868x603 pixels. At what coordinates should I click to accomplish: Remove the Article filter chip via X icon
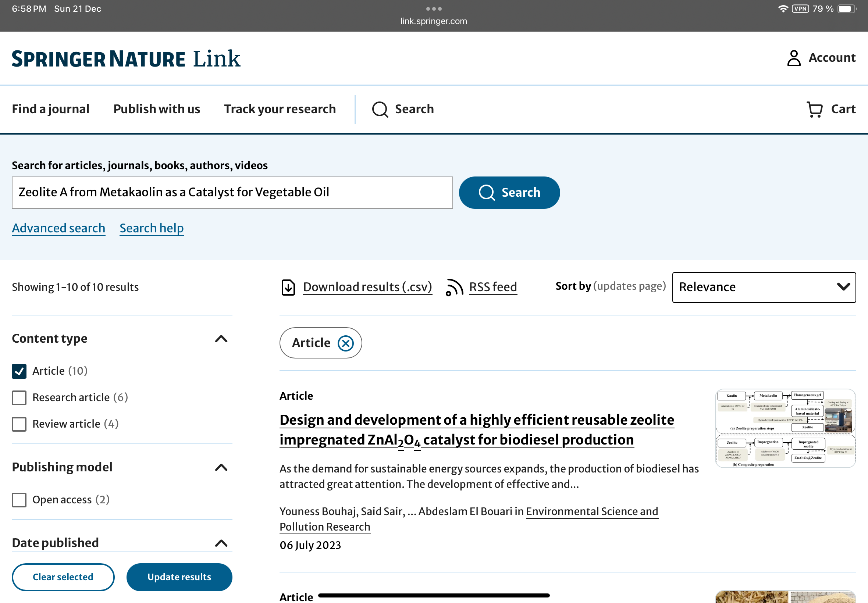[x=345, y=343]
